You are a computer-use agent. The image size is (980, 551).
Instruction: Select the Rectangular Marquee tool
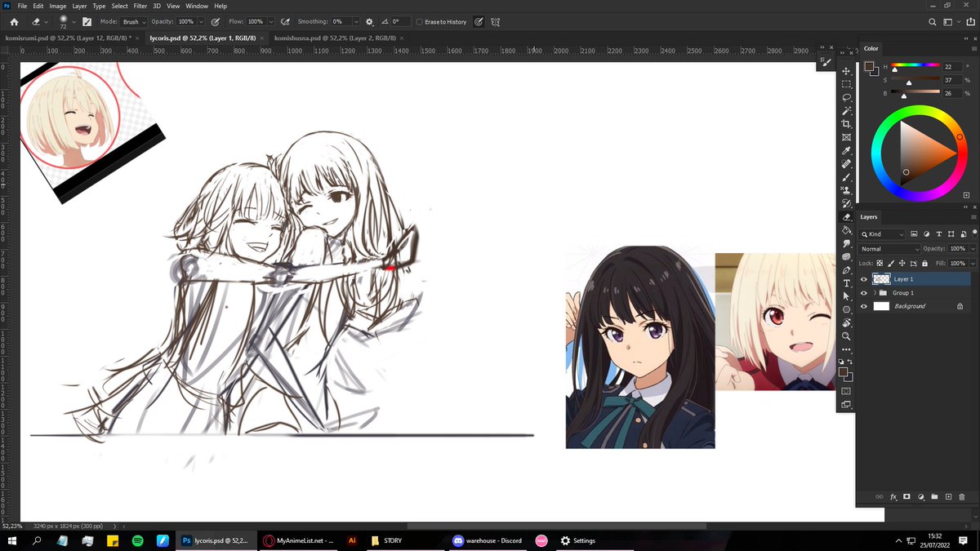click(x=846, y=84)
